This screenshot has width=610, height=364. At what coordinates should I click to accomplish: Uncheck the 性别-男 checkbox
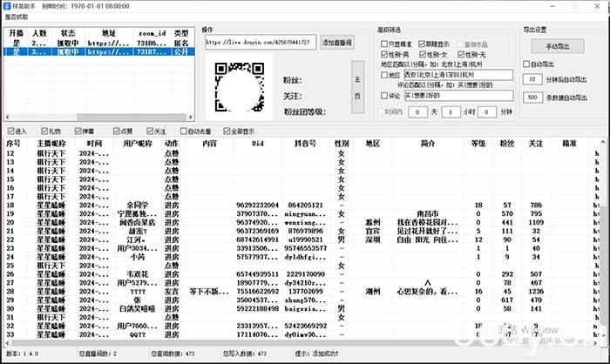tap(395, 55)
